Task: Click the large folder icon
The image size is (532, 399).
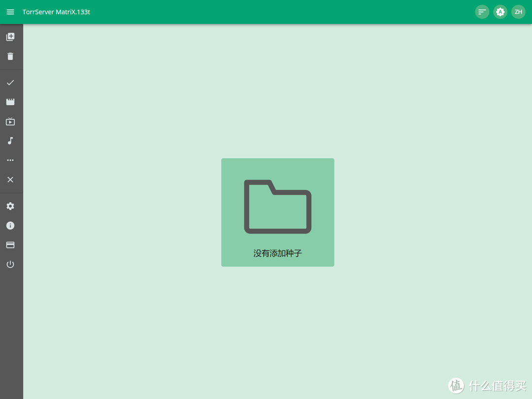Action: pos(277,207)
